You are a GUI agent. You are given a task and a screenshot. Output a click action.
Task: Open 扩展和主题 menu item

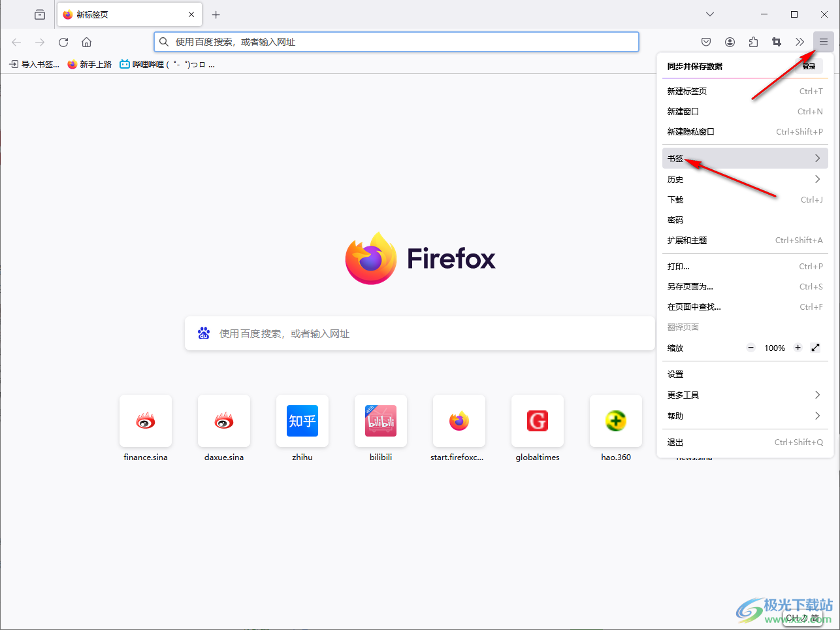(745, 240)
